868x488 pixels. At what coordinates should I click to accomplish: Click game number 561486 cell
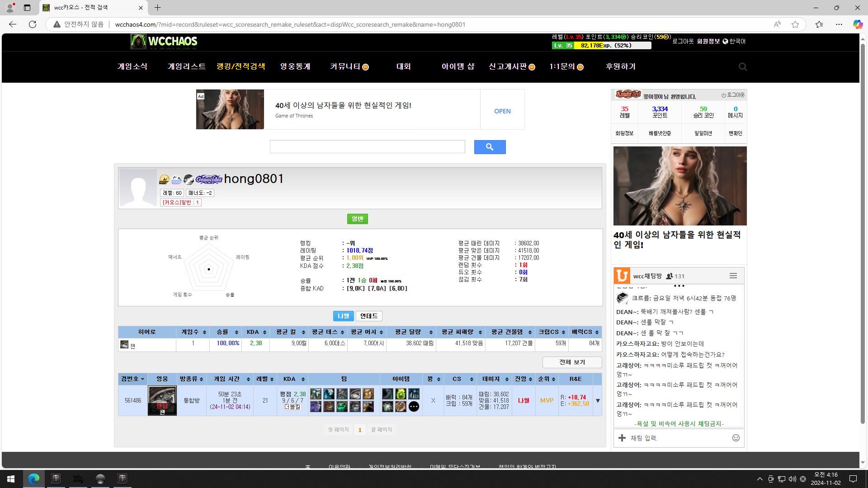tap(133, 401)
